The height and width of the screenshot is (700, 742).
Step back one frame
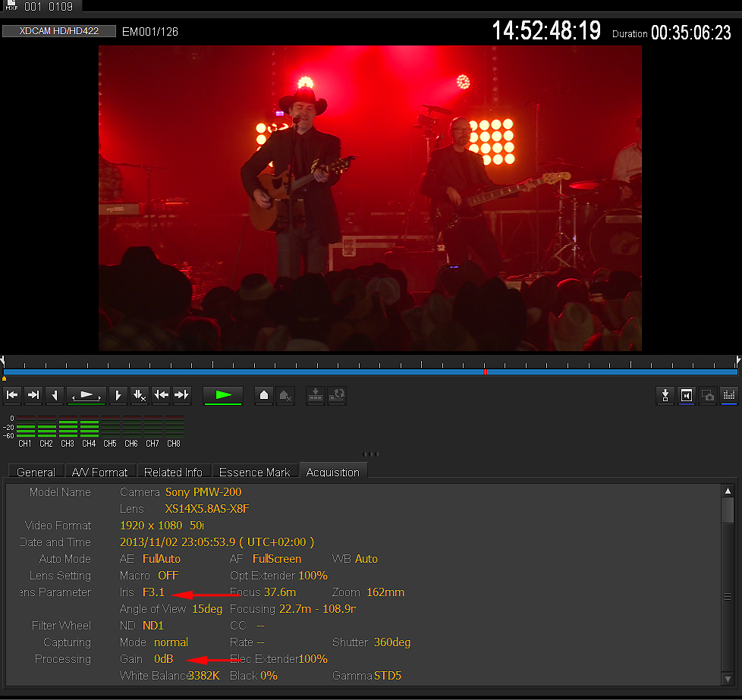point(55,395)
